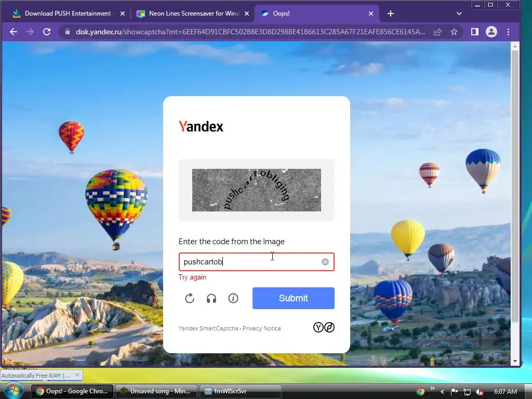The height and width of the screenshot is (399, 532).
Task: Click the captcha image
Action: (257, 190)
